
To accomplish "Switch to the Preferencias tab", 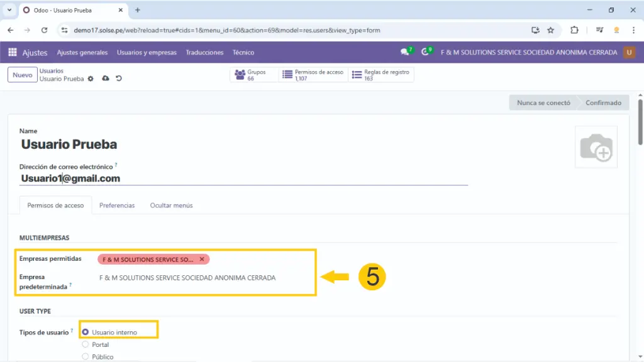I will click(x=117, y=206).
